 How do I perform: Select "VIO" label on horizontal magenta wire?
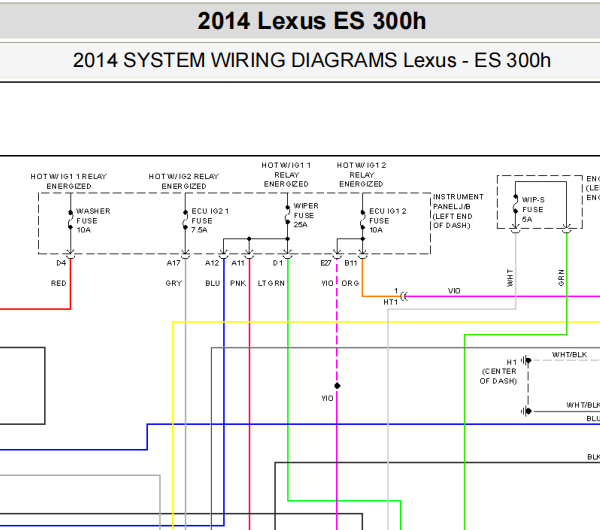pos(454,291)
